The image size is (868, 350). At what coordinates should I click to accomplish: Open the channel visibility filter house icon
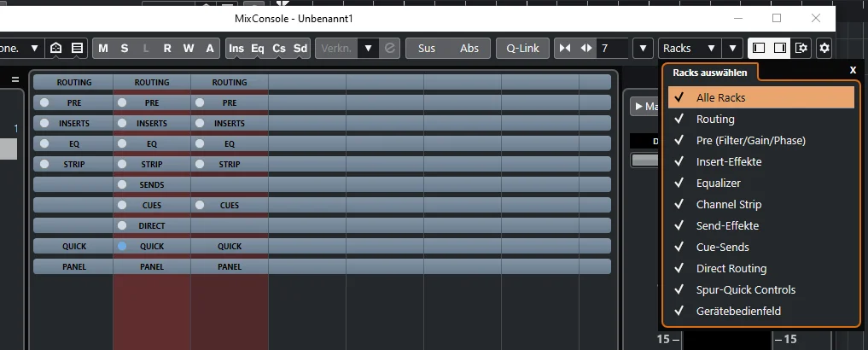(56, 48)
